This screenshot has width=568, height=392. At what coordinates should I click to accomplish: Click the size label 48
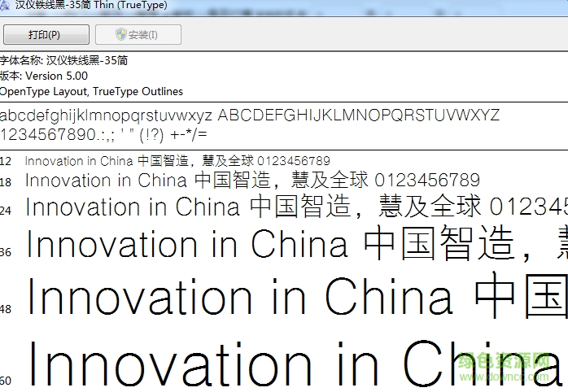(6, 309)
